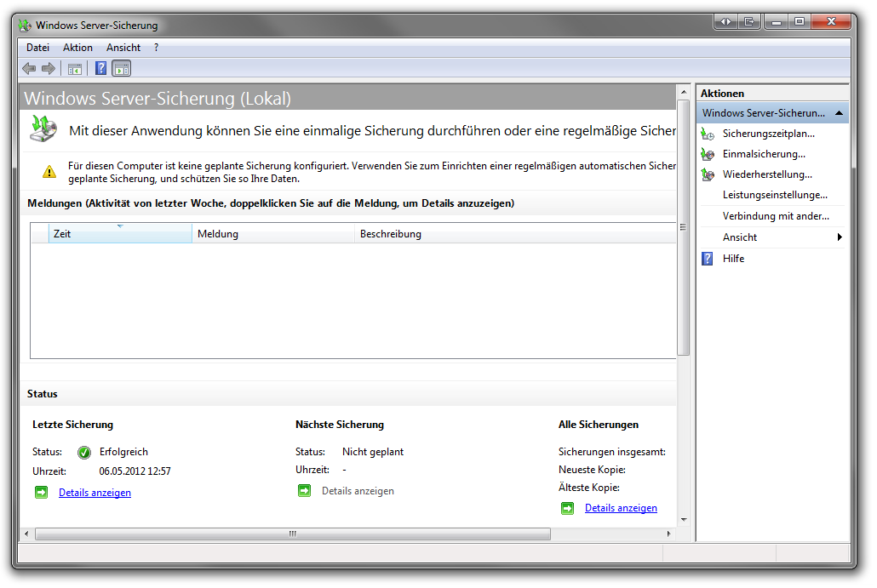Click the Forward arrow in the toolbar
This screenshot has height=588, width=877.
point(49,69)
